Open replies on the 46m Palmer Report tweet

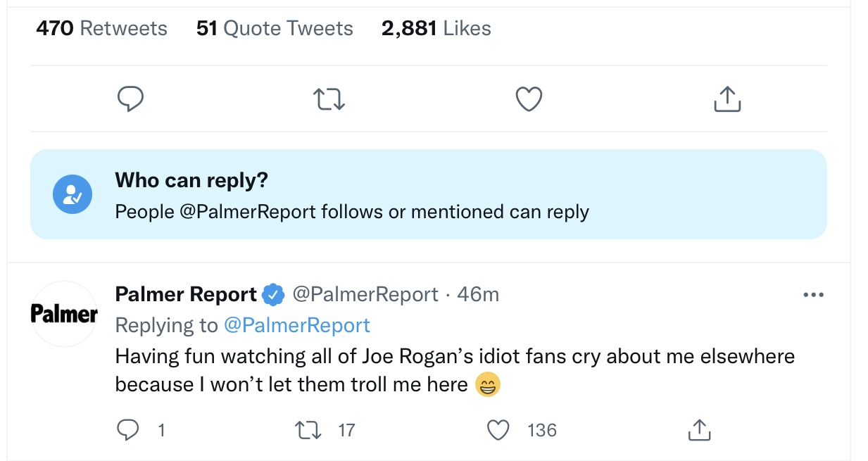pos(129,429)
